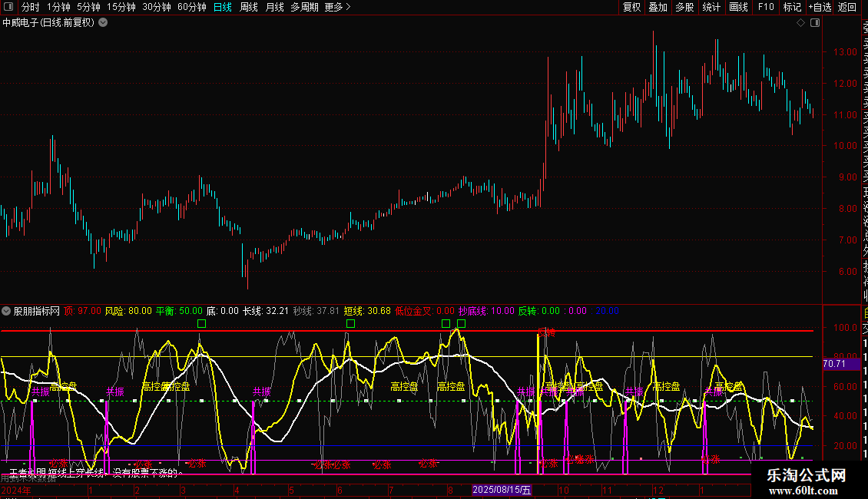The image size is (868, 499).
Task: Click the 标记 mark button
Action: 792,7
